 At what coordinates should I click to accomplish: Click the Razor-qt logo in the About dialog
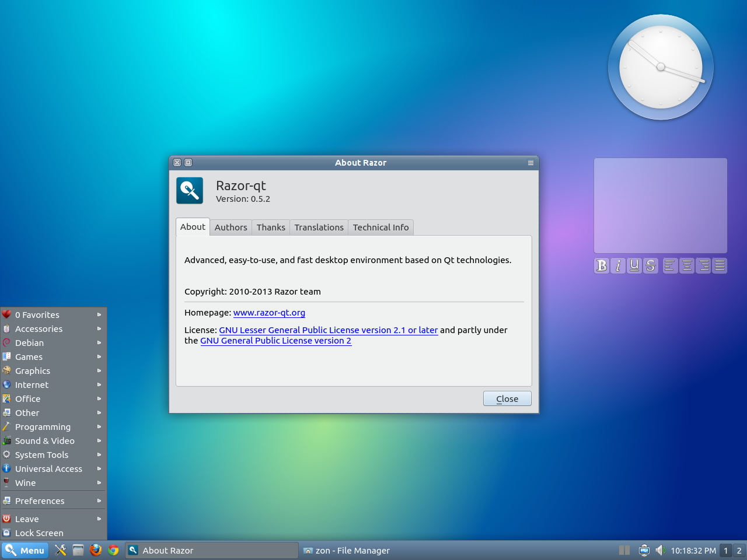pos(189,190)
